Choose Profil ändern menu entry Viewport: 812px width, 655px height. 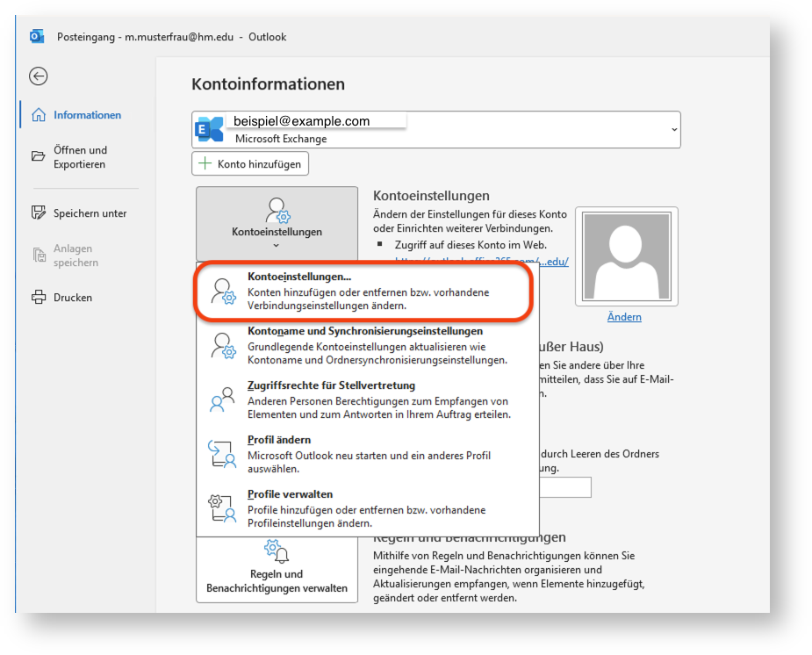(368, 454)
